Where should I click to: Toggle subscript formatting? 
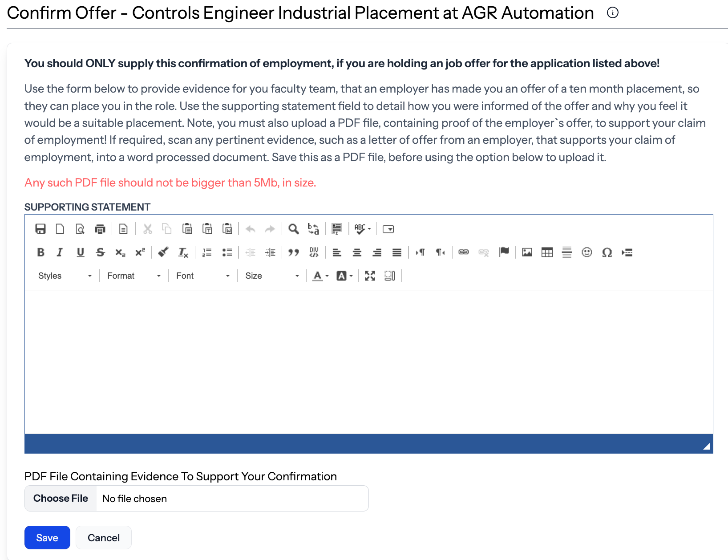point(120,252)
